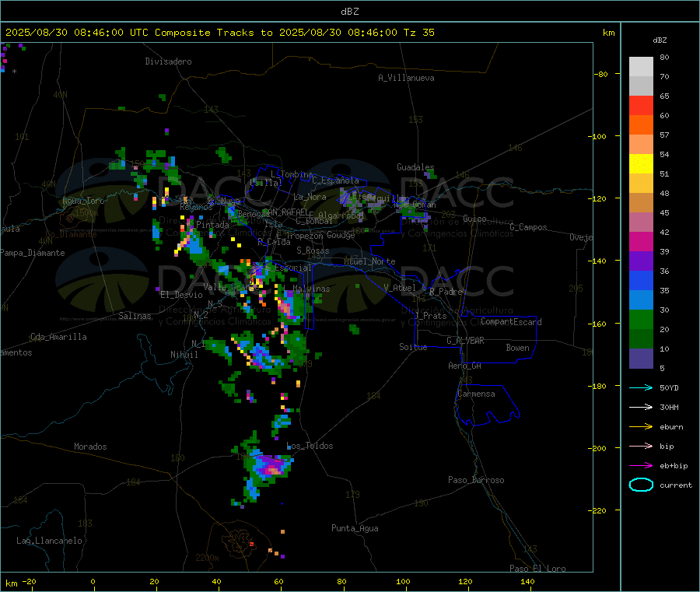
Task: Click the Bowen map label
Action: point(517,348)
